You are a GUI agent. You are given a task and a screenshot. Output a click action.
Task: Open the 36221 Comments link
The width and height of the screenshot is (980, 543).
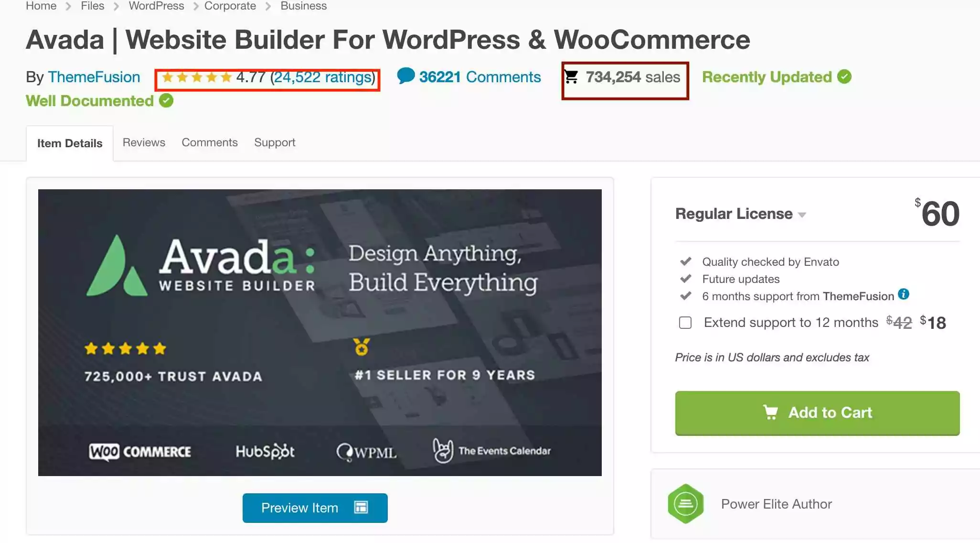click(x=480, y=77)
